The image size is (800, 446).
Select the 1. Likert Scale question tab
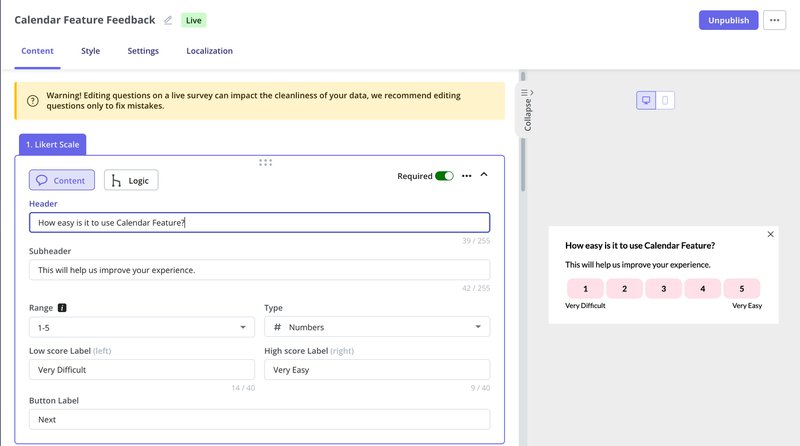point(53,144)
